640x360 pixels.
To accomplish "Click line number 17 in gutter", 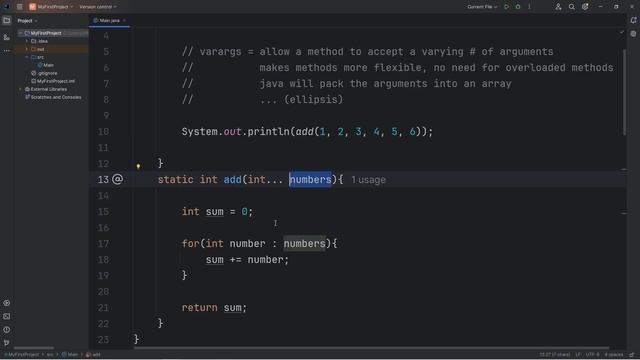I will coord(103,244).
